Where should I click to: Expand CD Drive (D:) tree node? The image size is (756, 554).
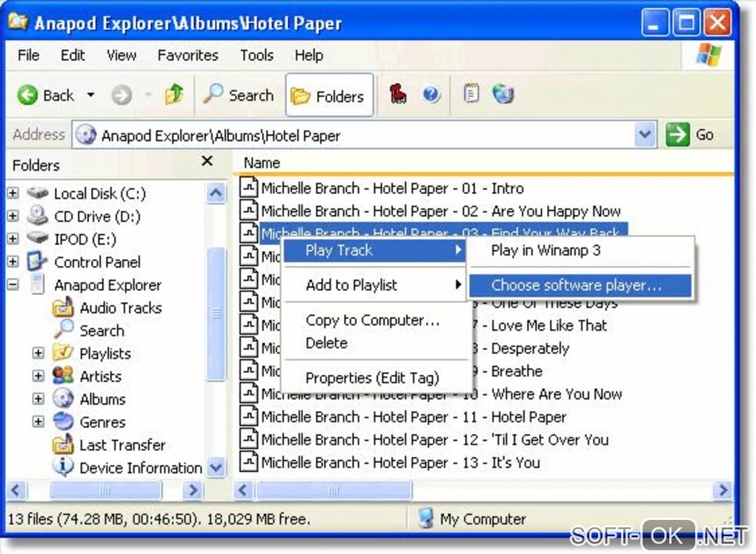pos(13,216)
